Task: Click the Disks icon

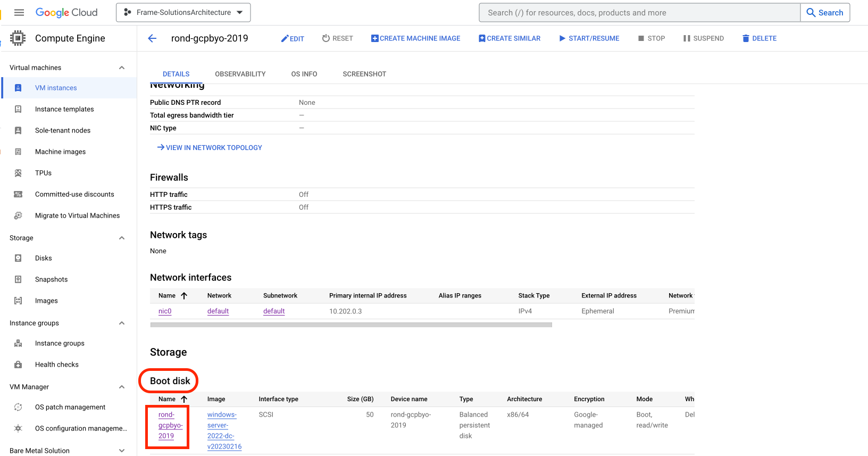Action: click(x=18, y=258)
